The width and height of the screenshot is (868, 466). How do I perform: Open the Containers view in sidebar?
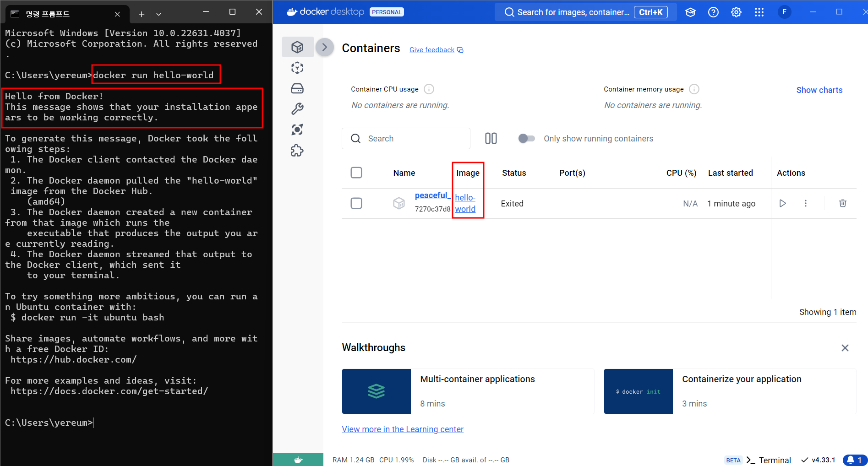[x=297, y=47]
